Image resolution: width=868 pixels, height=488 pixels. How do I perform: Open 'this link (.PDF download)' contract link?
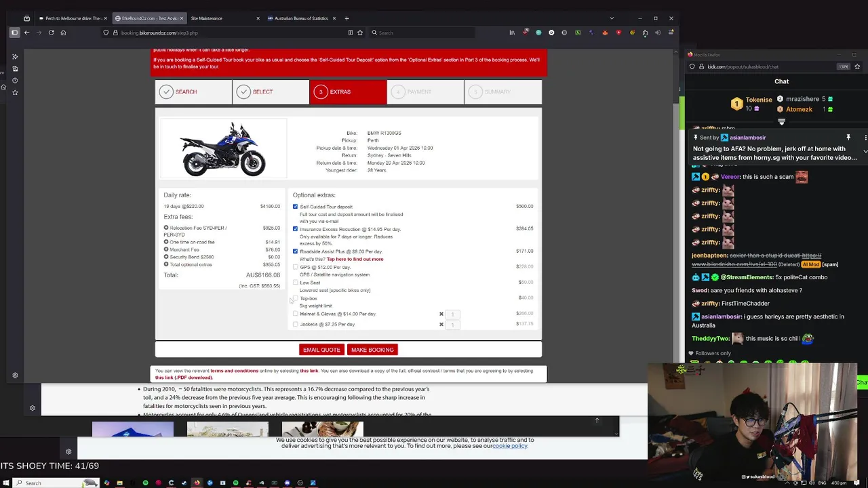(x=184, y=378)
